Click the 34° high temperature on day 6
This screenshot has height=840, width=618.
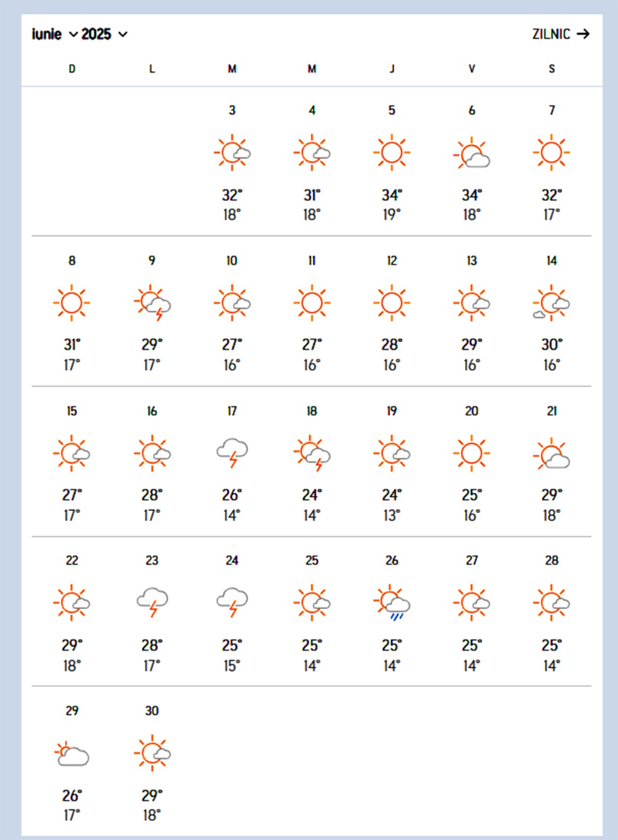[x=472, y=195]
